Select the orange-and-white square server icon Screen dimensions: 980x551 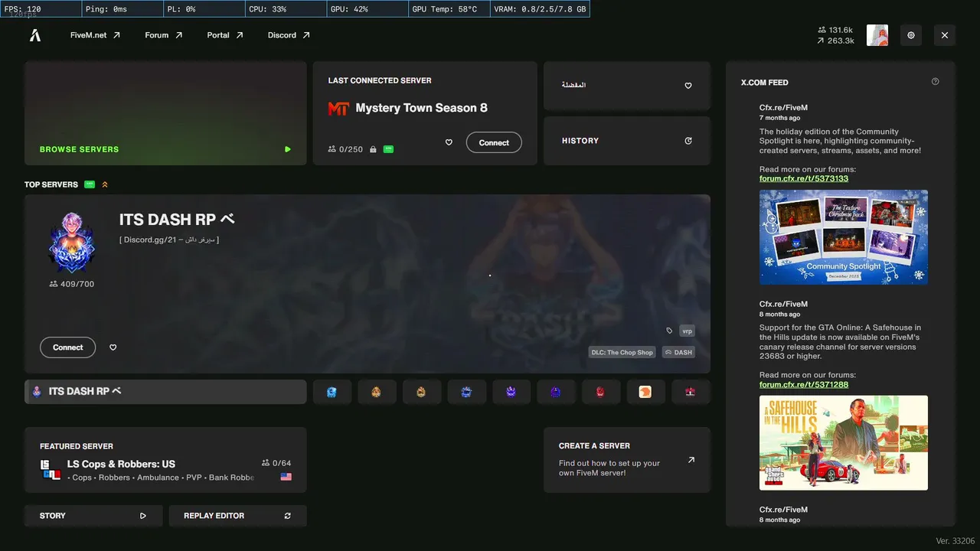click(x=645, y=392)
